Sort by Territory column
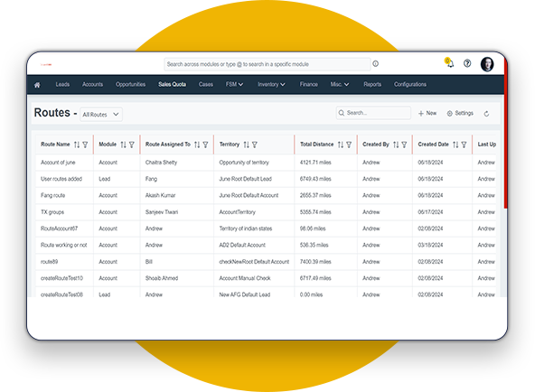 pos(246,145)
